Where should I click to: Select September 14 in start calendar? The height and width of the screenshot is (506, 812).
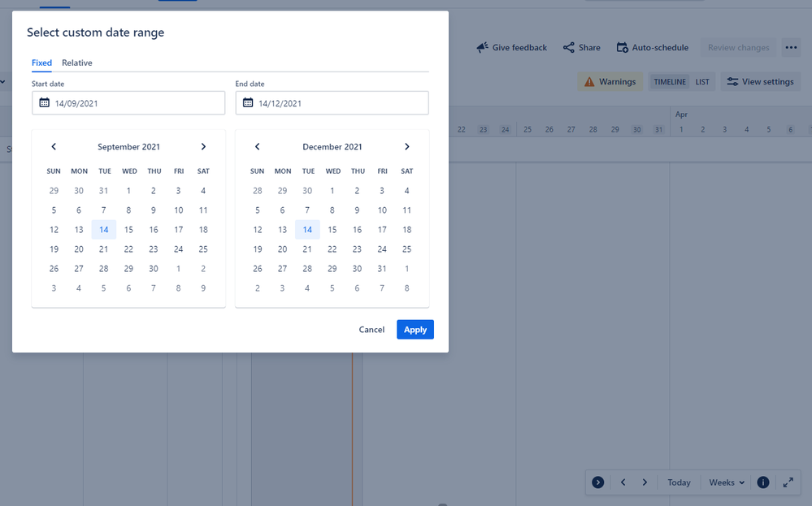(103, 230)
